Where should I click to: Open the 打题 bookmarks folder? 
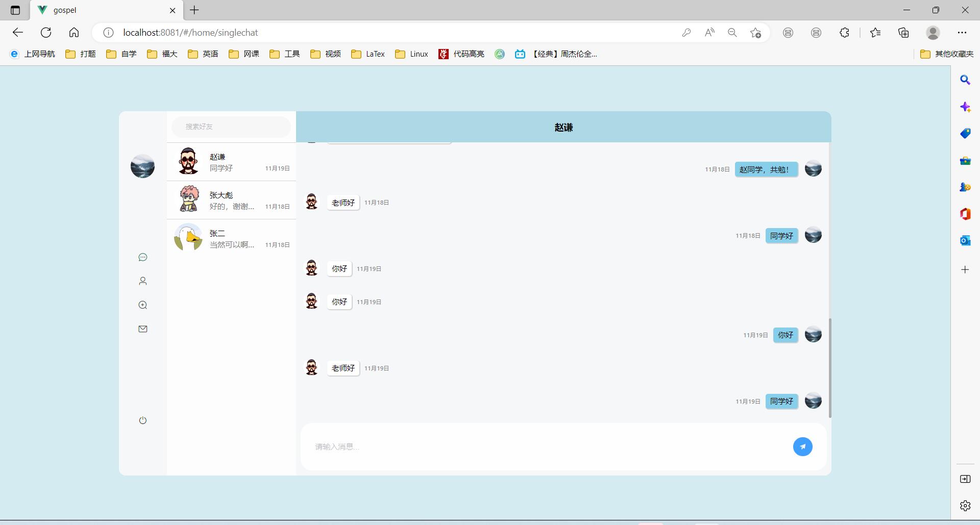click(x=81, y=54)
